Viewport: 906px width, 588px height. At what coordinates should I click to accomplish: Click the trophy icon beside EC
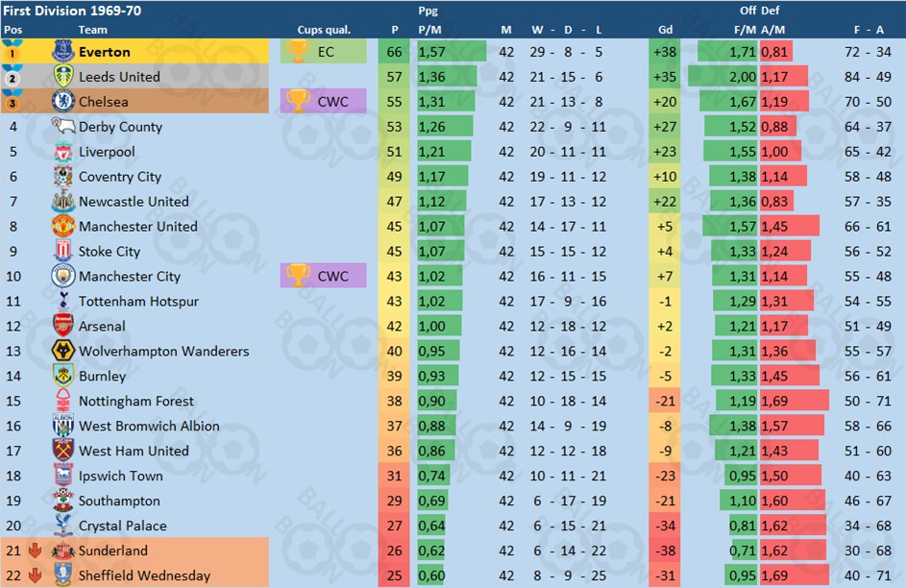[298, 52]
